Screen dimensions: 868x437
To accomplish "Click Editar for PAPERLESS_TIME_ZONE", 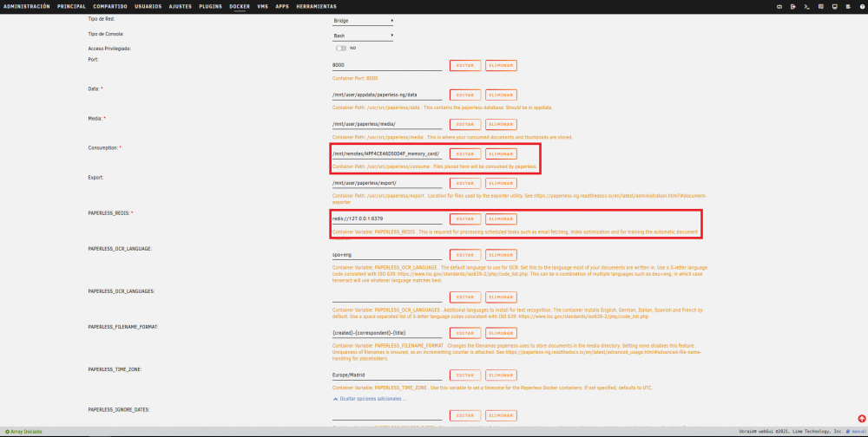I will pyautogui.click(x=465, y=375).
